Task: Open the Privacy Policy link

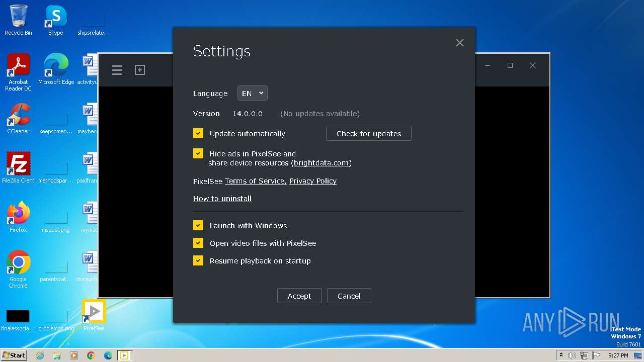Action: click(x=313, y=181)
